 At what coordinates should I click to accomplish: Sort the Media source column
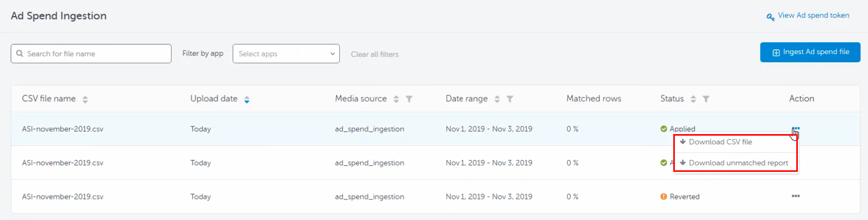point(396,99)
